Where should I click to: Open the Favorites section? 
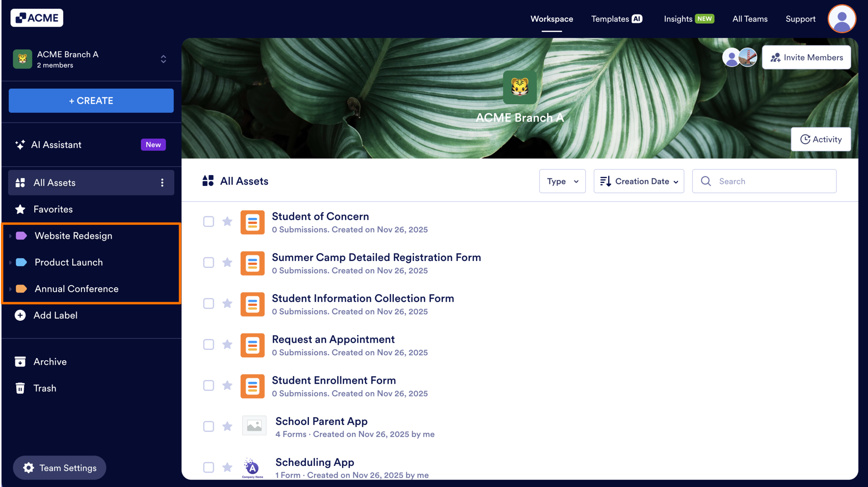click(53, 209)
